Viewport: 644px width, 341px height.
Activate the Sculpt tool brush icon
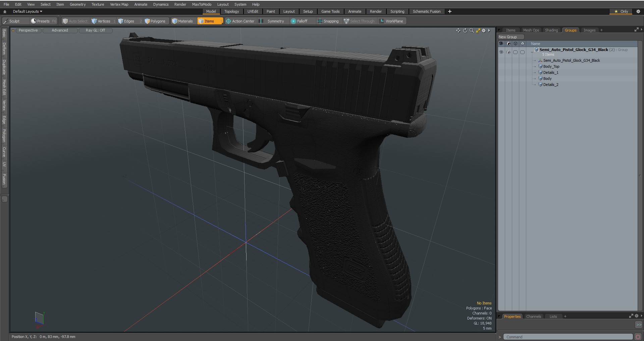pyautogui.click(x=5, y=21)
